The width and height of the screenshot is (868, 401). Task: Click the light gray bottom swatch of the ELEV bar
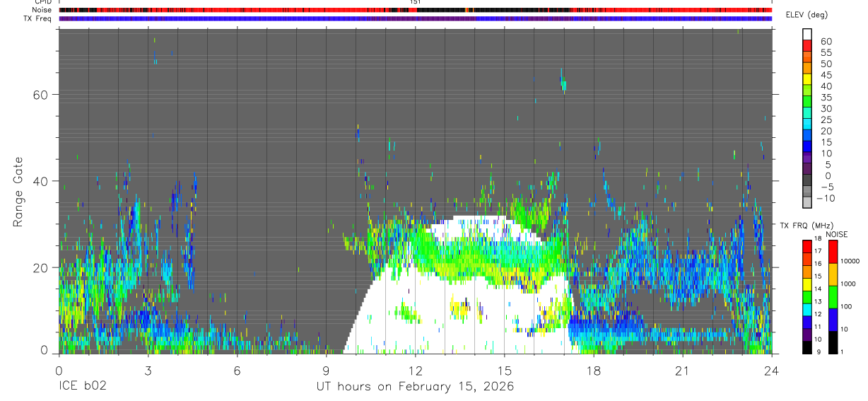click(807, 203)
